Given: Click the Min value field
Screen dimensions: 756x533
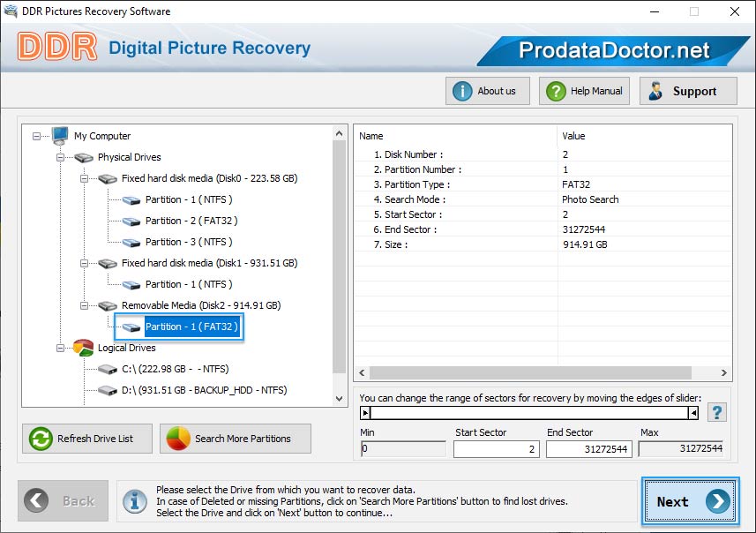Looking at the screenshot, I should click(x=403, y=448).
